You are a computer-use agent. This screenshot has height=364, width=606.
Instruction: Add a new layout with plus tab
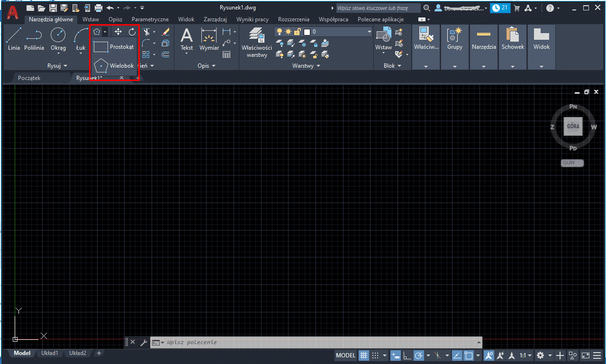(99, 353)
